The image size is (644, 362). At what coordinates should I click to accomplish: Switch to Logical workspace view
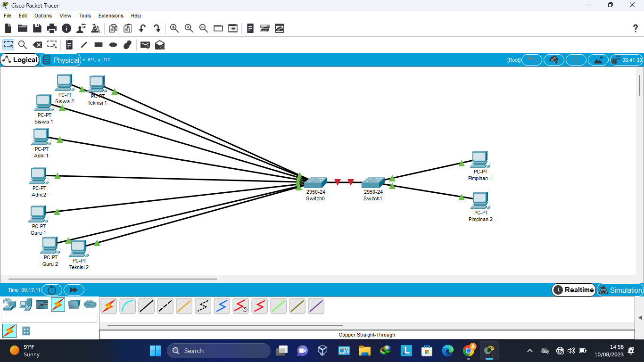[x=20, y=60]
